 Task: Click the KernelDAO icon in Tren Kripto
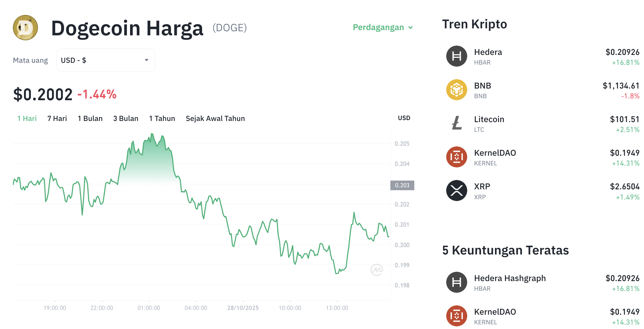[456, 157]
